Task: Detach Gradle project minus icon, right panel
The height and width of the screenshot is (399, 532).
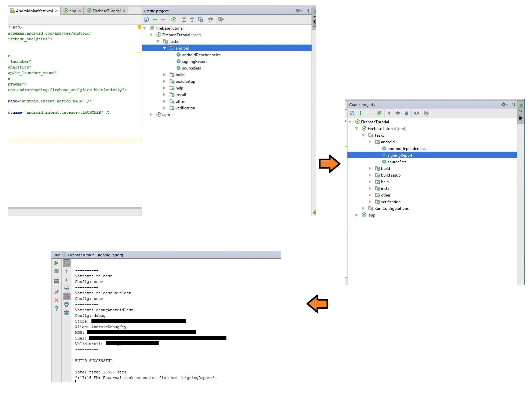Action: 369,113
